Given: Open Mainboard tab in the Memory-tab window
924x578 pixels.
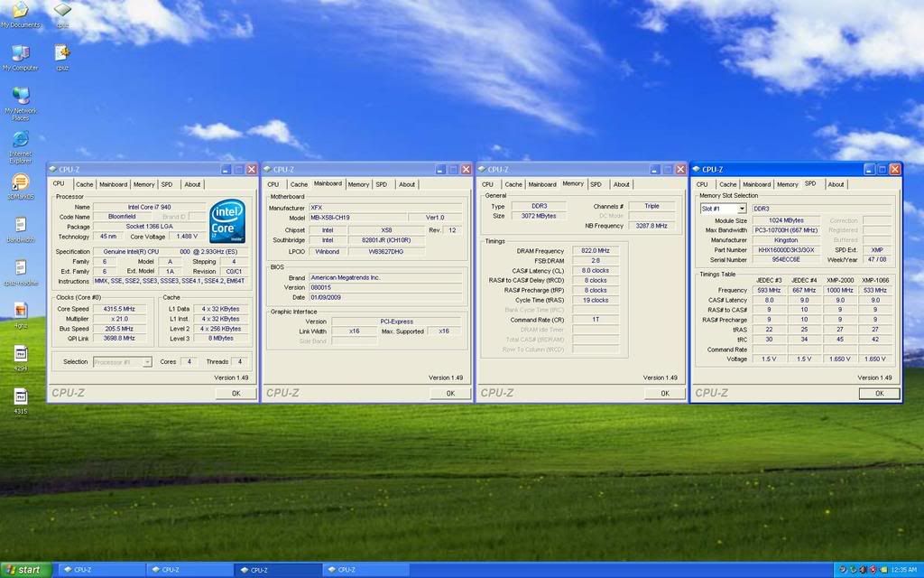Looking at the screenshot, I should pos(542,184).
